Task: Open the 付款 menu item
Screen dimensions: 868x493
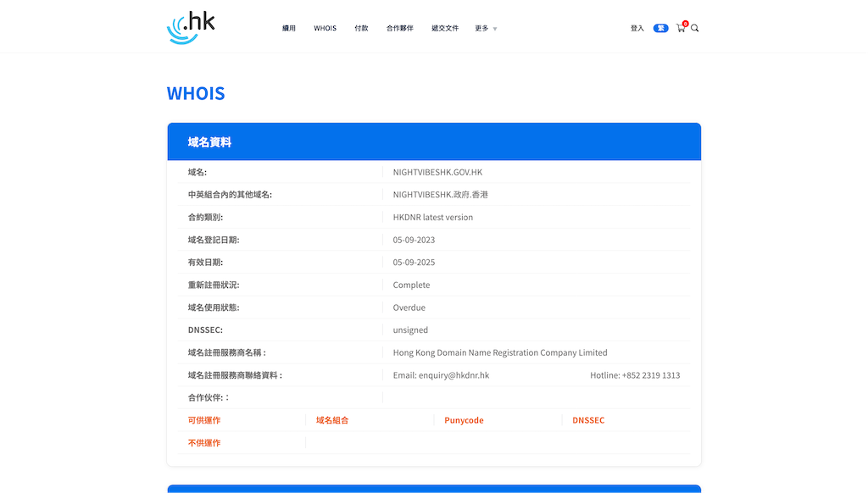Action: point(361,29)
